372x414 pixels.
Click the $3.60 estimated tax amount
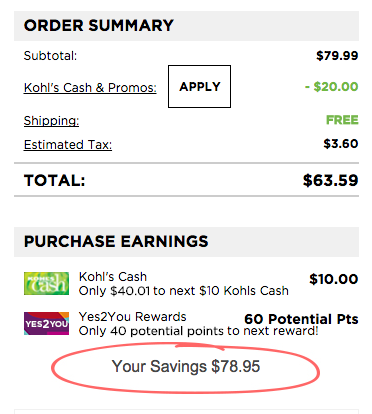[341, 144]
